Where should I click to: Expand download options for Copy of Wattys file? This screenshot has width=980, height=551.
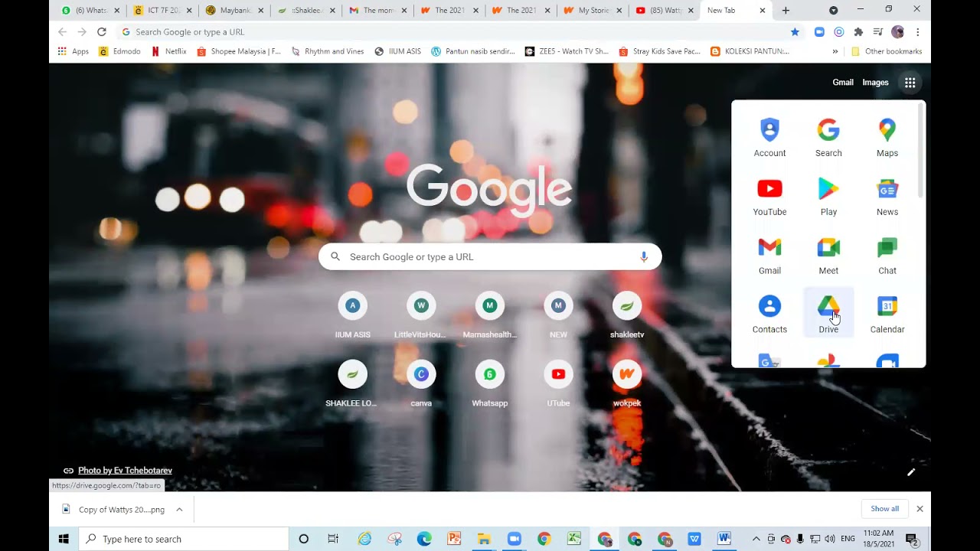pos(179,509)
